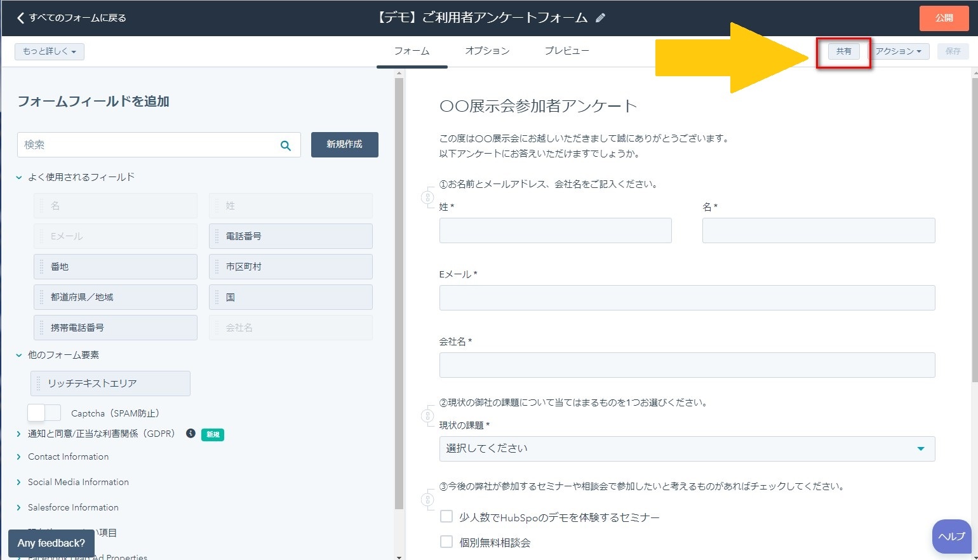
Task: Check the 個別無料相談会 checkbox
Action: tap(446, 542)
